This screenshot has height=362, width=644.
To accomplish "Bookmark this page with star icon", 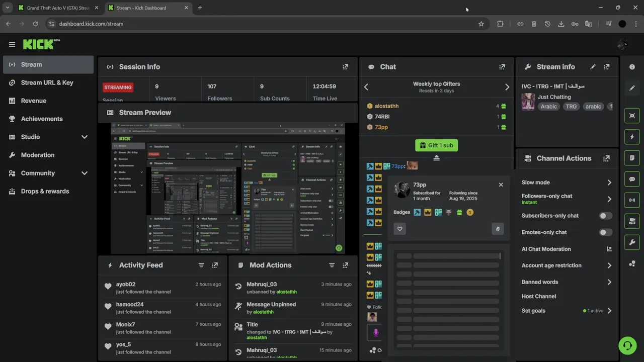I will (481, 24).
